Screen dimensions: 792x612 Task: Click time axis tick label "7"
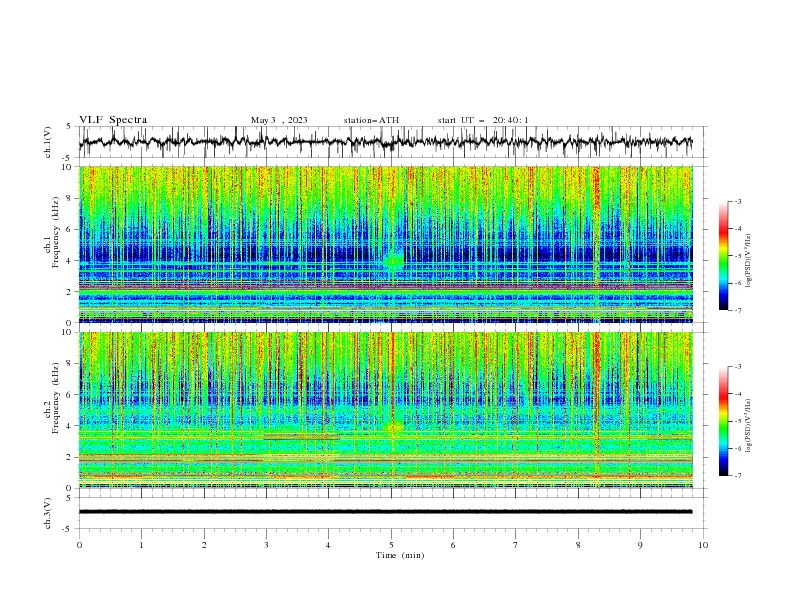(516, 545)
